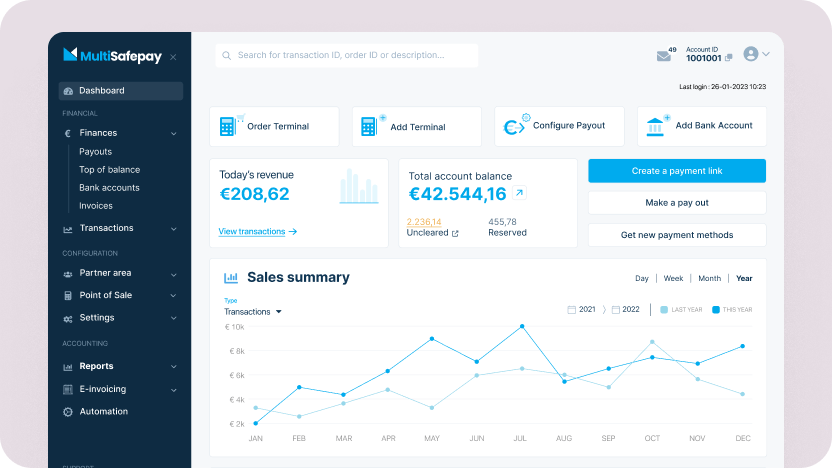
Task: Click the Configure Payout euro icon
Action: pos(515,126)
